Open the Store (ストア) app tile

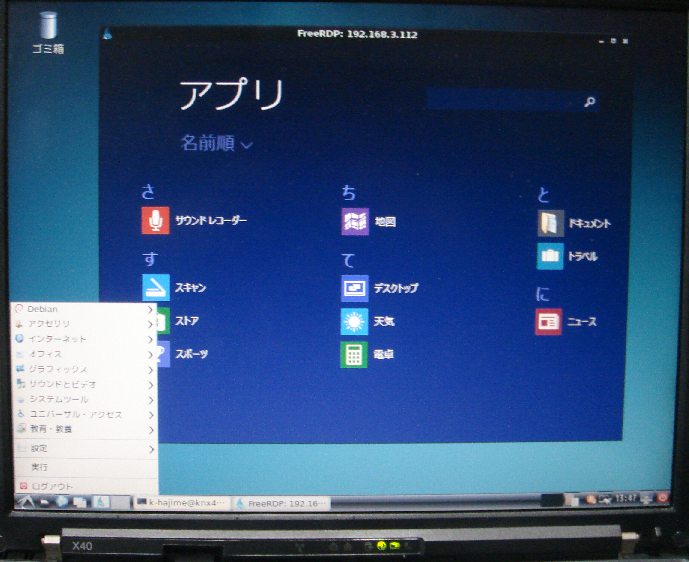coord(178,321)
